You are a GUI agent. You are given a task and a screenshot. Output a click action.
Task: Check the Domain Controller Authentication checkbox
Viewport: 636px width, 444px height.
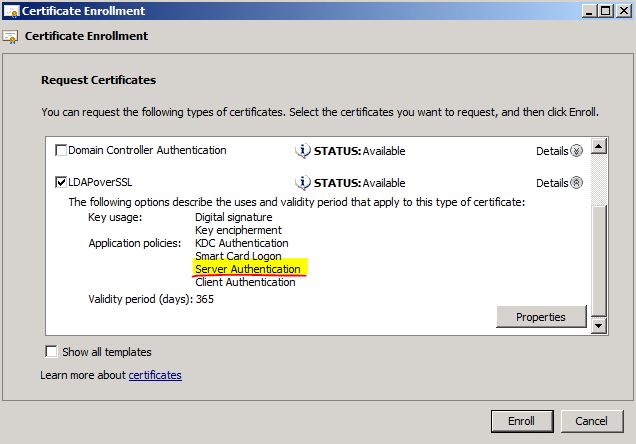click(x=61, y=150)
